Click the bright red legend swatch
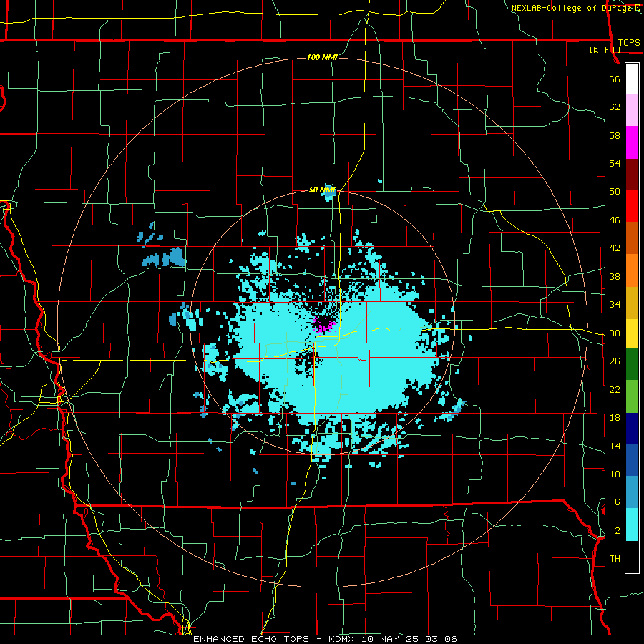 click(632, 206)
